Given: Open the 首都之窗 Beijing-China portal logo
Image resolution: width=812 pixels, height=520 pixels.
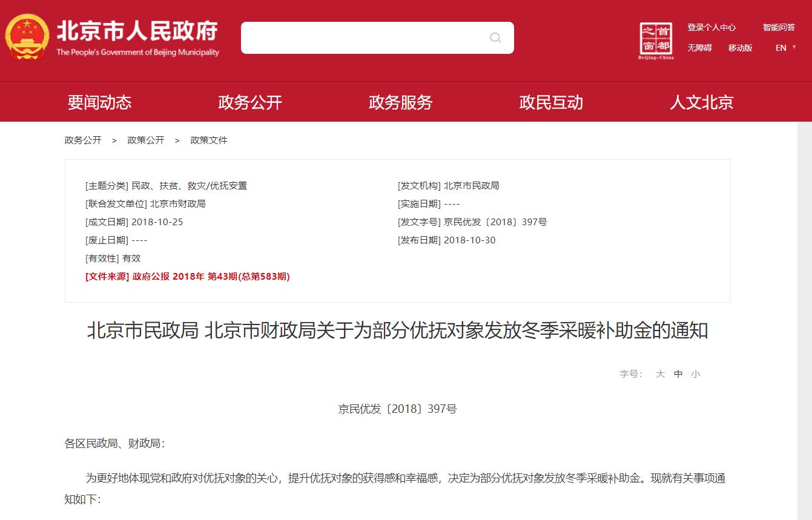Looking at the screenshot, I should [x=656, y=38].
